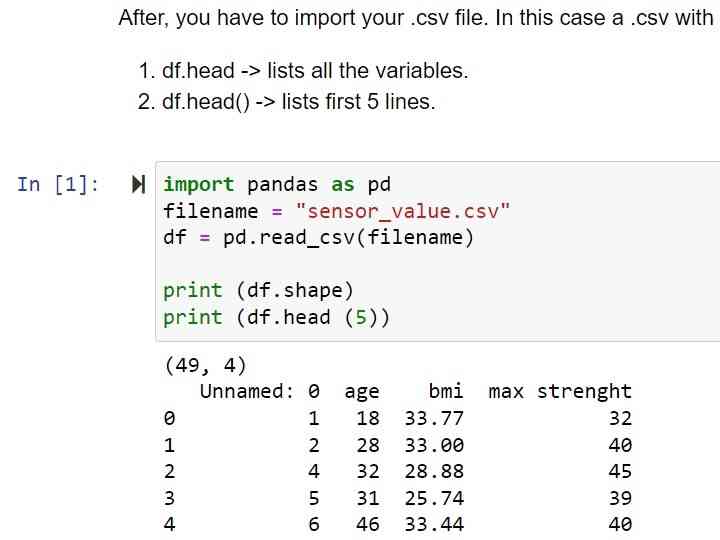This screenshot has width=720, height=540.
Task: Click the 'max strenght' column header
Action: [x=560, y=392]
